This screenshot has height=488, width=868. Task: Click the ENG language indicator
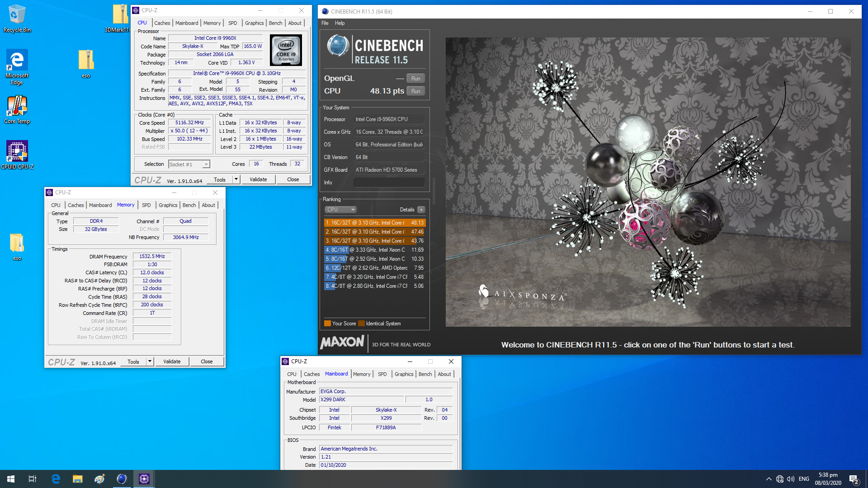click(x=804, y=479)
